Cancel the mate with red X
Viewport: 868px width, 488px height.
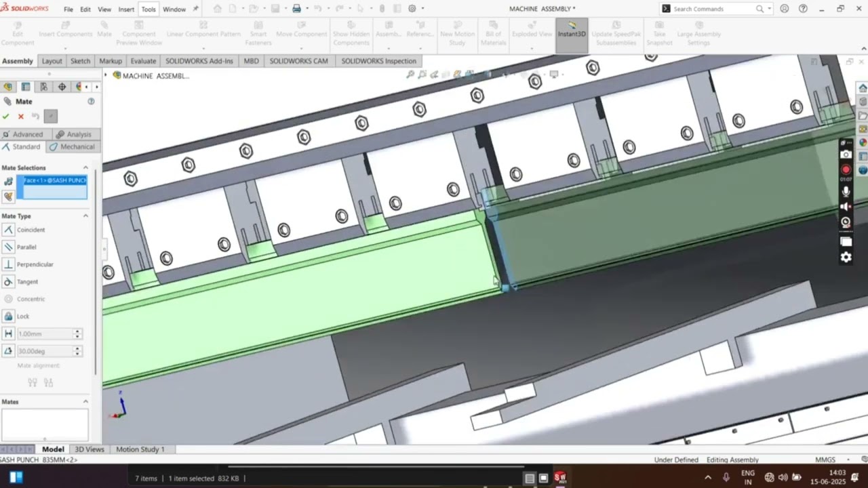[21, 117]
